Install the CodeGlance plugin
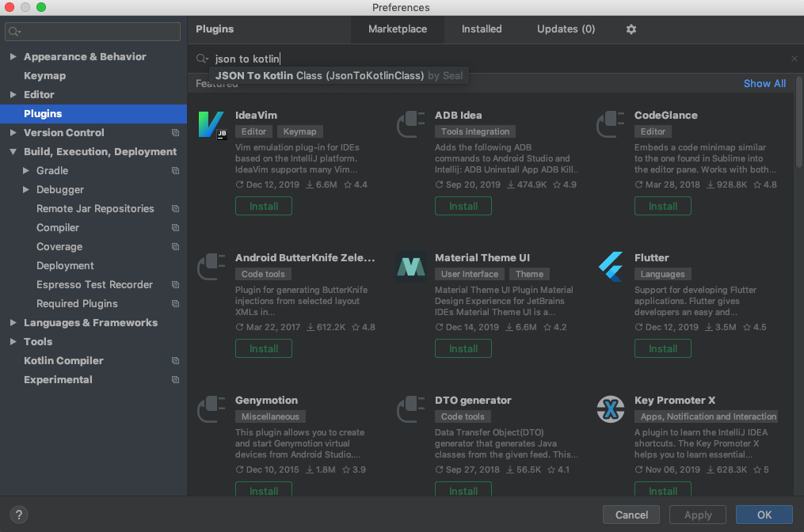Image resolution: width=804 pixels, height=532 pixels. [x=662, y=206]
